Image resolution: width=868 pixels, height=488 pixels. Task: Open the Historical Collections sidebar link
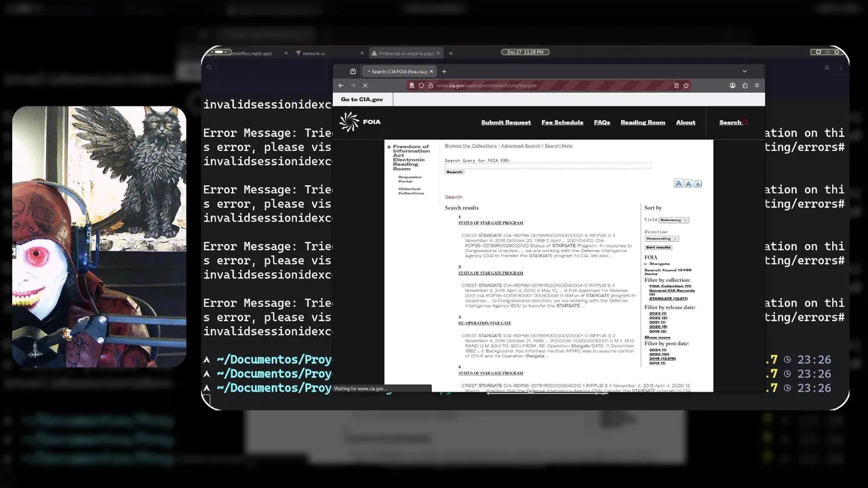[x=411, y=191]
